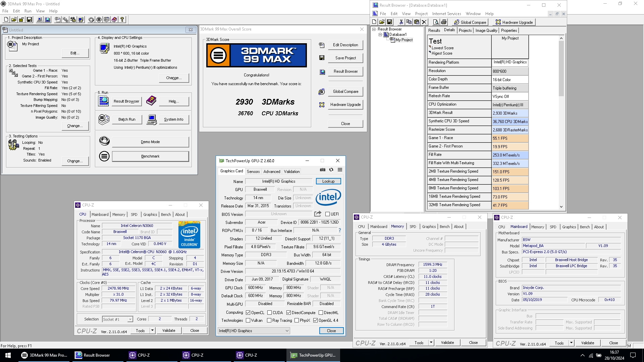Click Benchmark striped-circle icon in 3DMark toolbar
644x362 pixels.
tap(99, 19)
